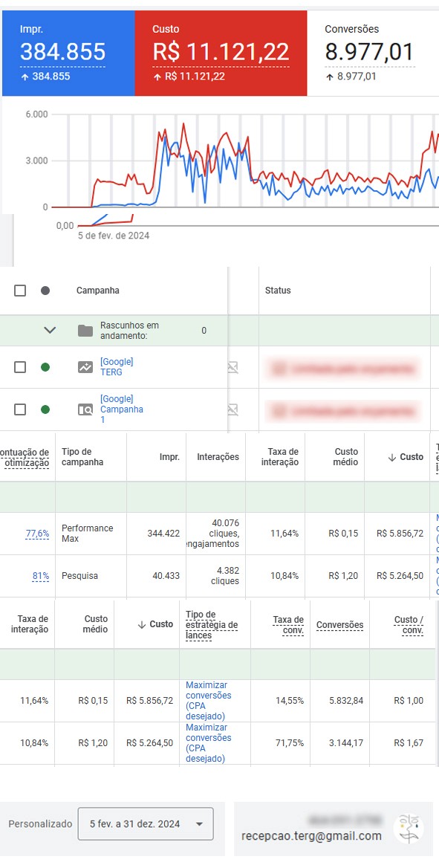Click the 40.433 impressions cell
The height and width of the screenshot is (868, 439).
[166, 576]
